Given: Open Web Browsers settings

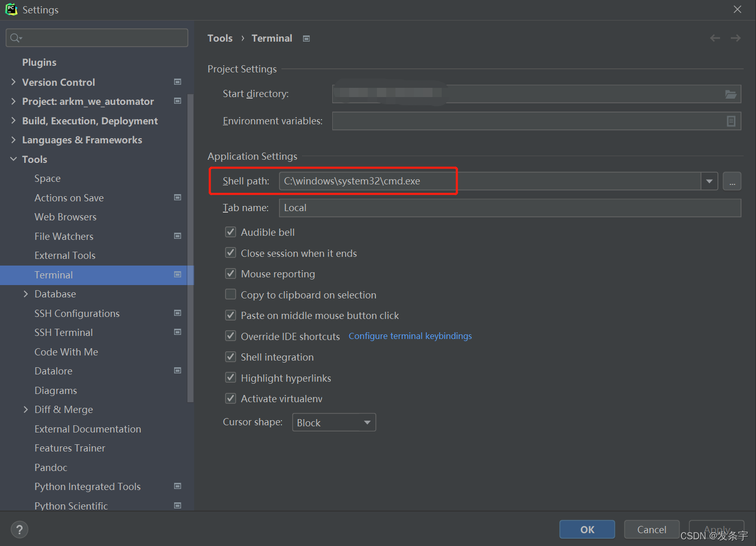Looking at the screenshot, I should [x=65, y=217].
